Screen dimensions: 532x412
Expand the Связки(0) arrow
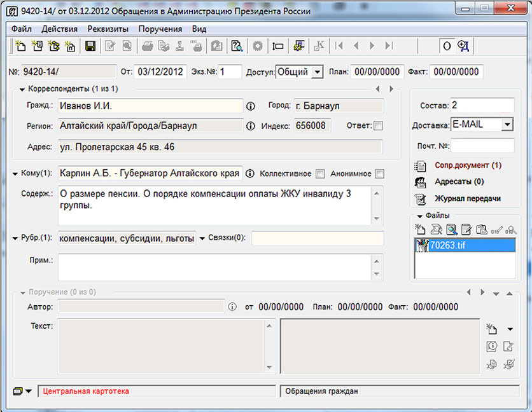pos(202,238)
